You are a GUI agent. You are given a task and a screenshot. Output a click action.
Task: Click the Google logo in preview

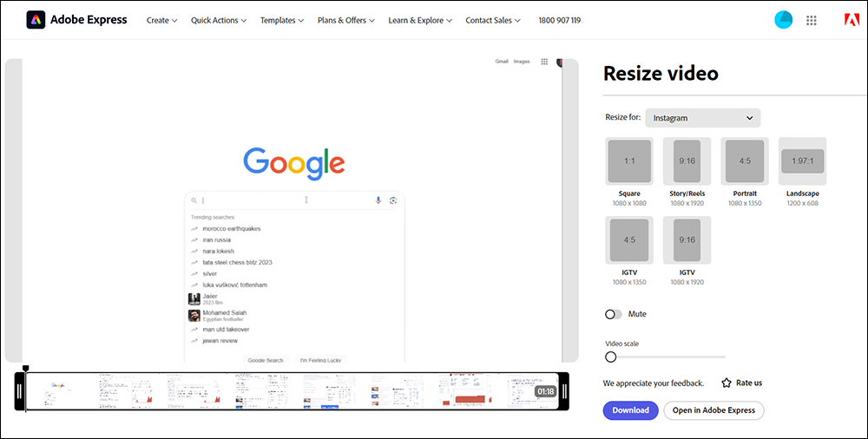(x=294, y=164)
